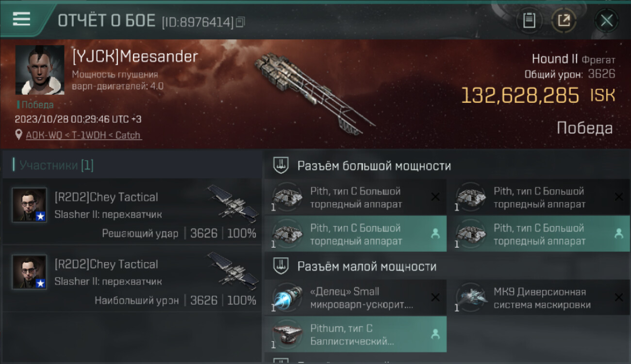
Task: Share the battle report externally
Action: point(564,20)
